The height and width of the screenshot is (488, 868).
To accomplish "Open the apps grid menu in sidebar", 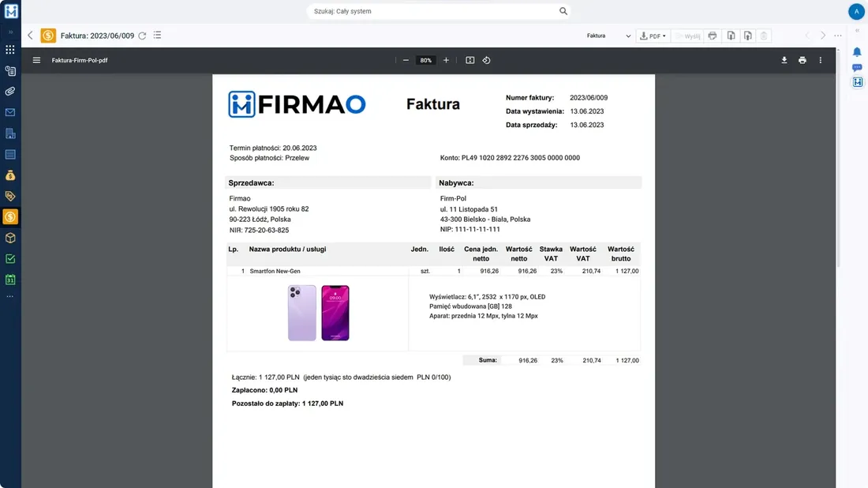I will (x=9, y=49).
